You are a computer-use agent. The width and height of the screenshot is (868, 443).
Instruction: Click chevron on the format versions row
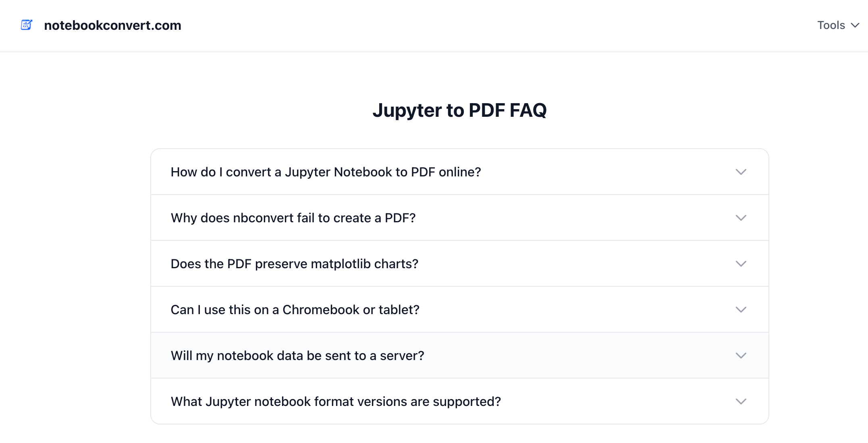741,402
